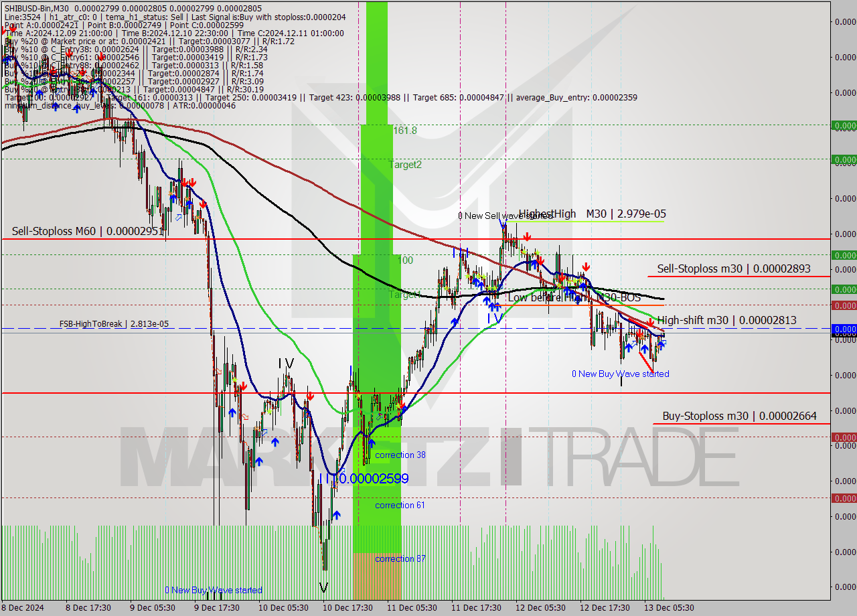Select the 'average_Buy_entry: 0.00002359' text

tap(576, 97)
